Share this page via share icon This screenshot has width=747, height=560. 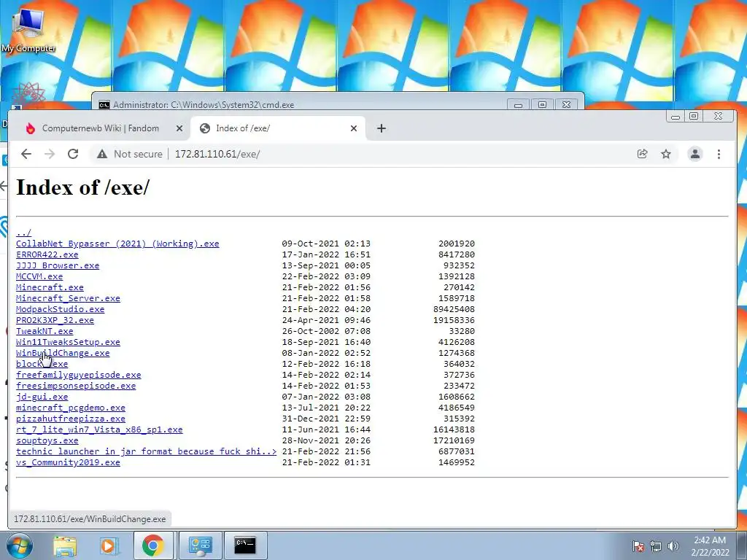click(x=642, y=154)
